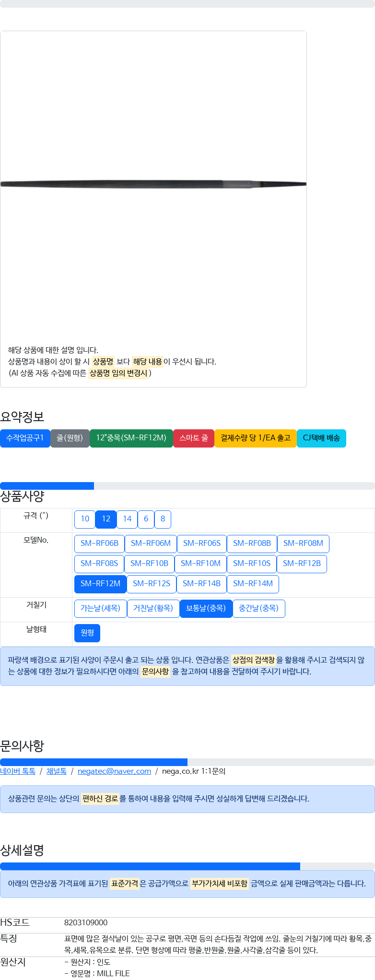Screen dimensions: 375x980
Task: Choose 거친날(황목) roughness option
Action: (x=153, y=608)
